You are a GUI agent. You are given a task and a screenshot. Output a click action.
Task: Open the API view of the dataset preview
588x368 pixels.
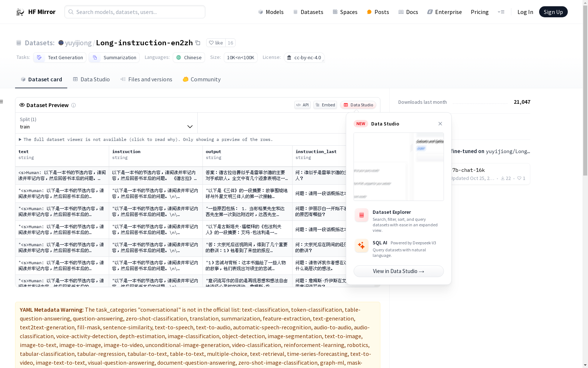(x=302, y=105)
